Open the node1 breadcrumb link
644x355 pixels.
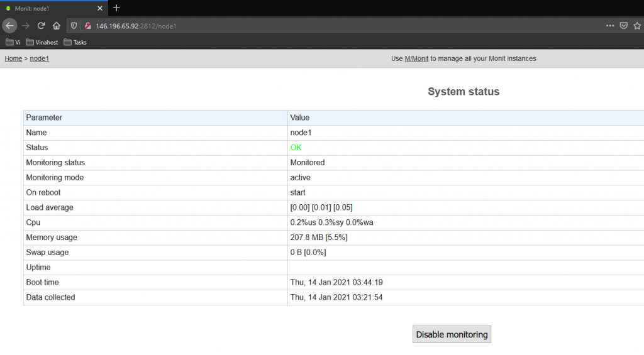[x=40, y=58]
